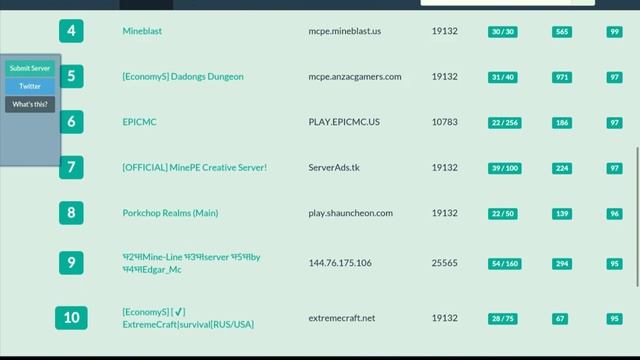The width and height of the screenshot is (640, 360).
Task: Click the 54/160 players badge
Action: click(504, 264)
